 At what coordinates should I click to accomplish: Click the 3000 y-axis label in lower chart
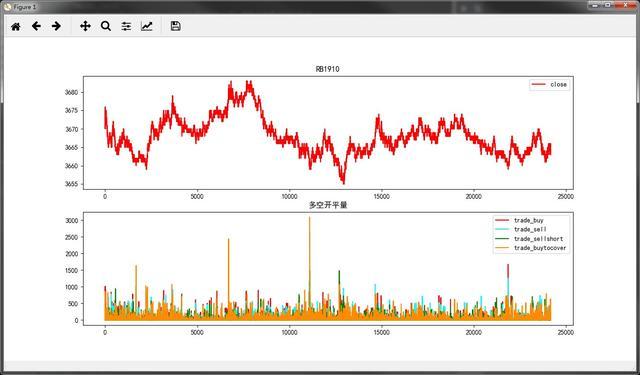click(71, 221)
